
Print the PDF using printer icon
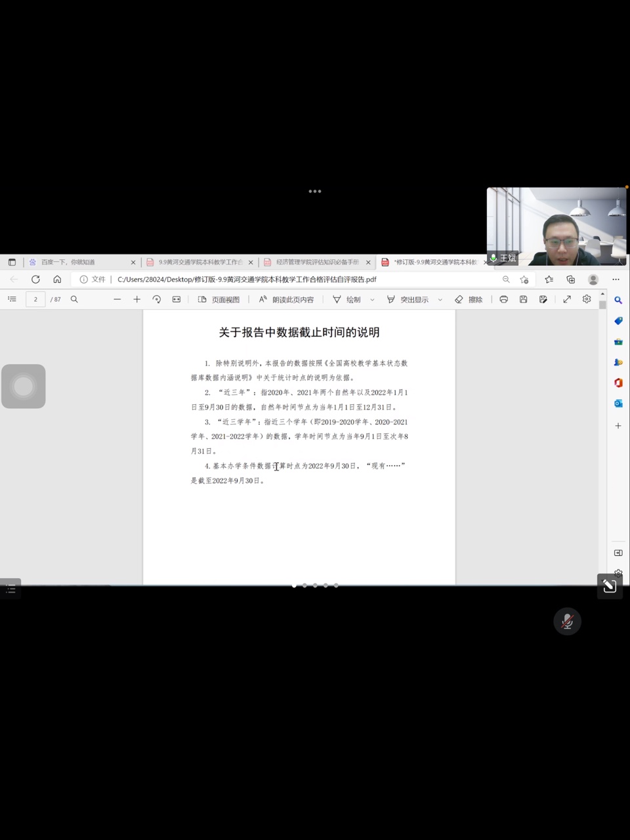pos(503,299)
